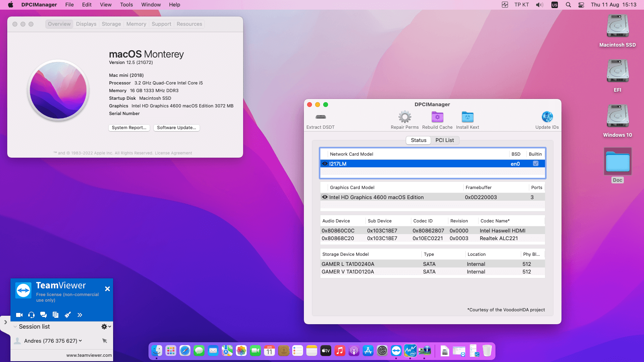Click the Extract DSDT toolbar icon
Image resolution: width=644 pixels, height=362 pixels.
pos(320,117)
